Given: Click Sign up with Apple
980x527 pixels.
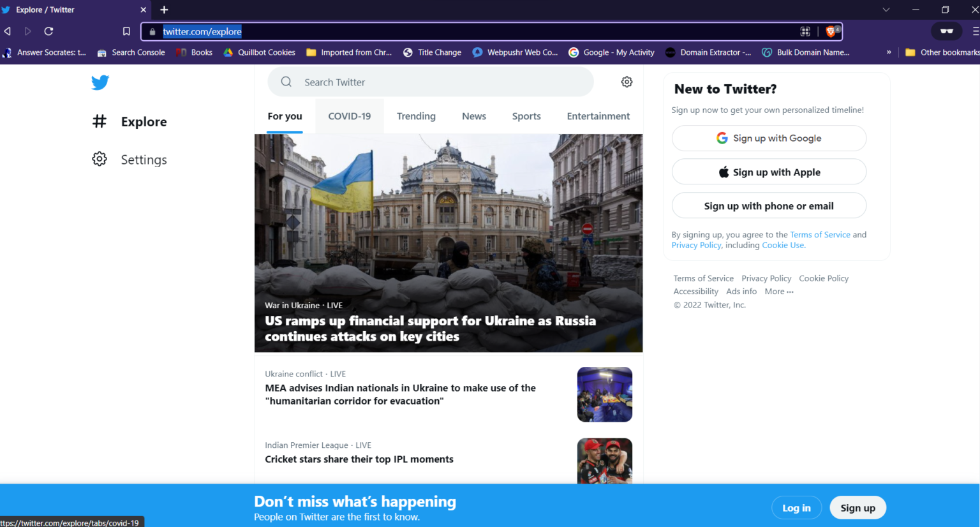Looking at the screenshot, I should pos(769,172).
